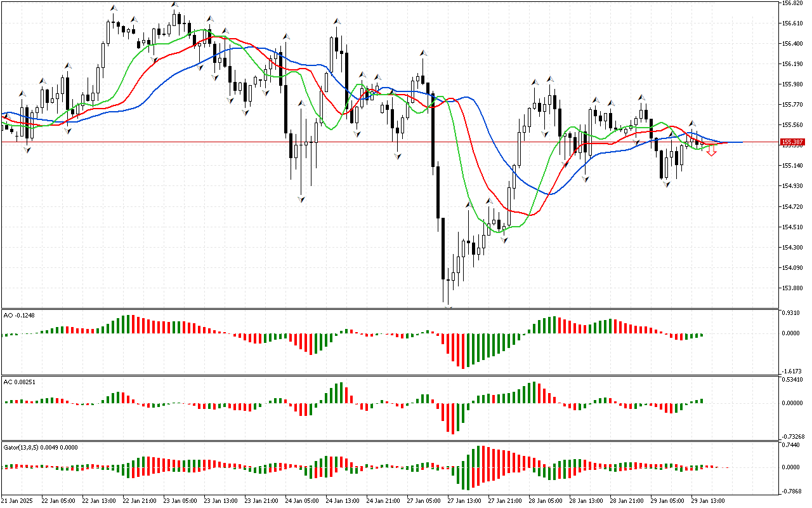Click the 23 Jan 13:00 time label
Screen dimensions: 812x508
point(221,500)
